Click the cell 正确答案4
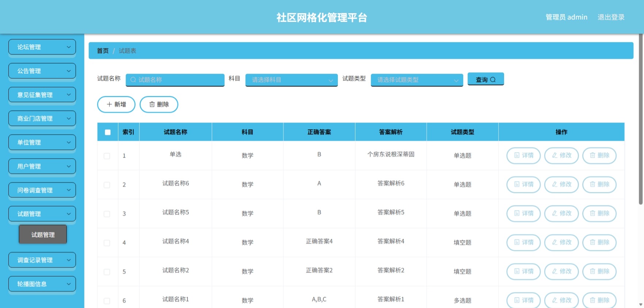Viewport: 644px width, 308px height. click(x=319, y=241)
